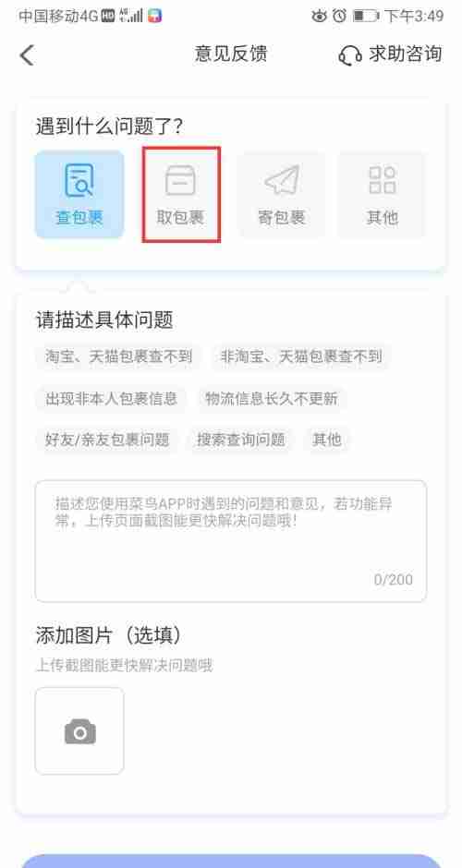Image resolution: width=462 pixels, height=868 pixels.
Task: Select the 查包裹 category icon
Action: coord(79,180)
